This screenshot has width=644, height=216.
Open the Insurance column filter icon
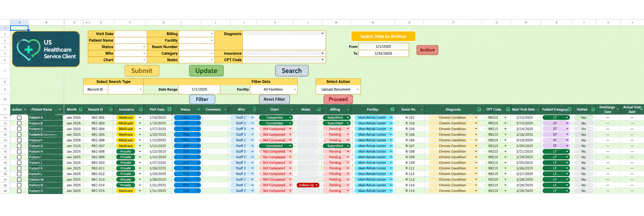coord(141,109)
